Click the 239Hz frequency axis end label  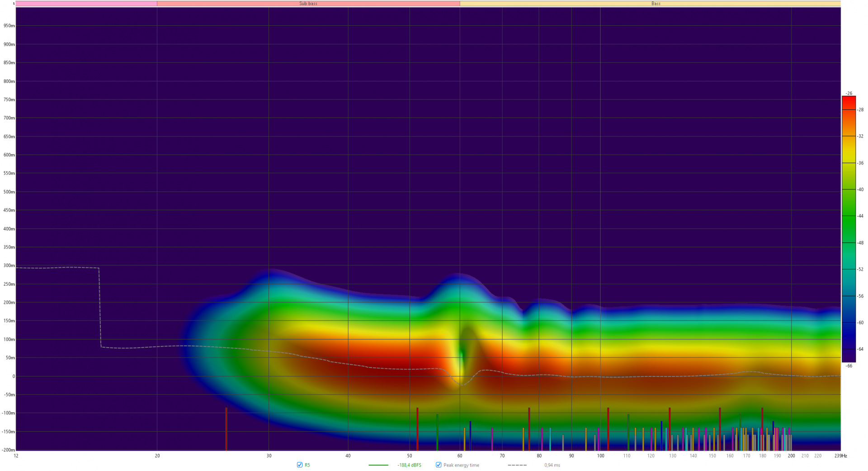pyautogui.click(x=840, y=456)
